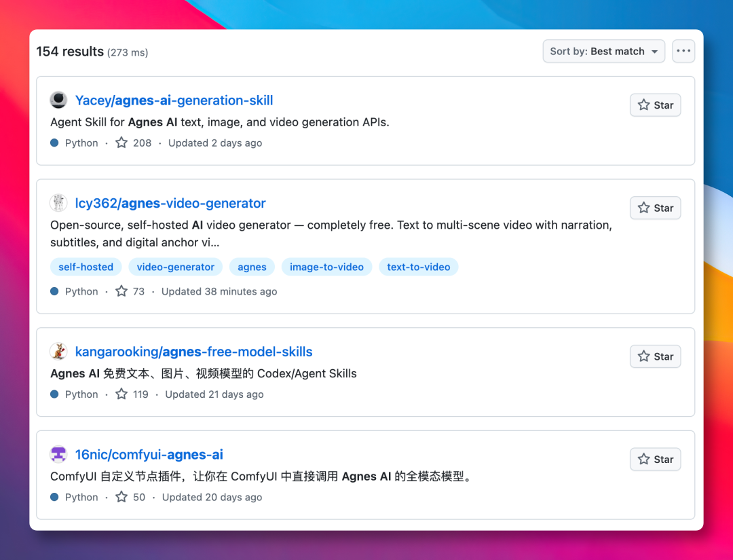Select the text-to-video topic tag

click(418, 267)
